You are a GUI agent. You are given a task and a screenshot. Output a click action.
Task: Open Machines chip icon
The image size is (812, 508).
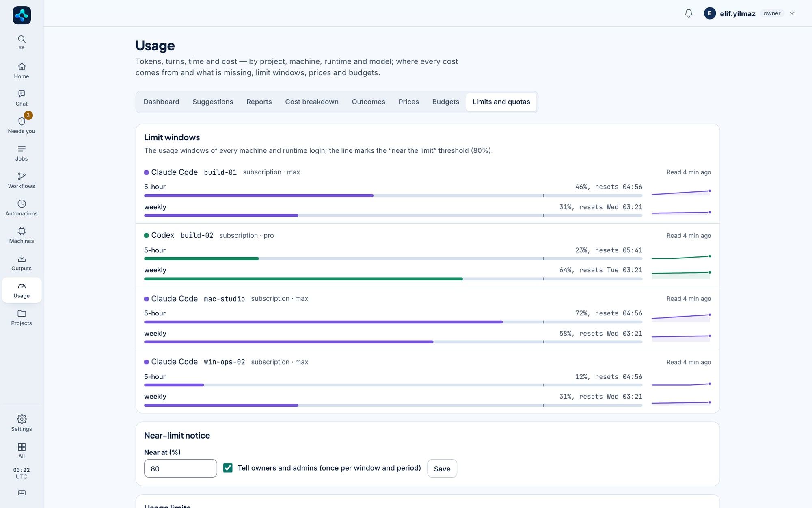point(22,231)
